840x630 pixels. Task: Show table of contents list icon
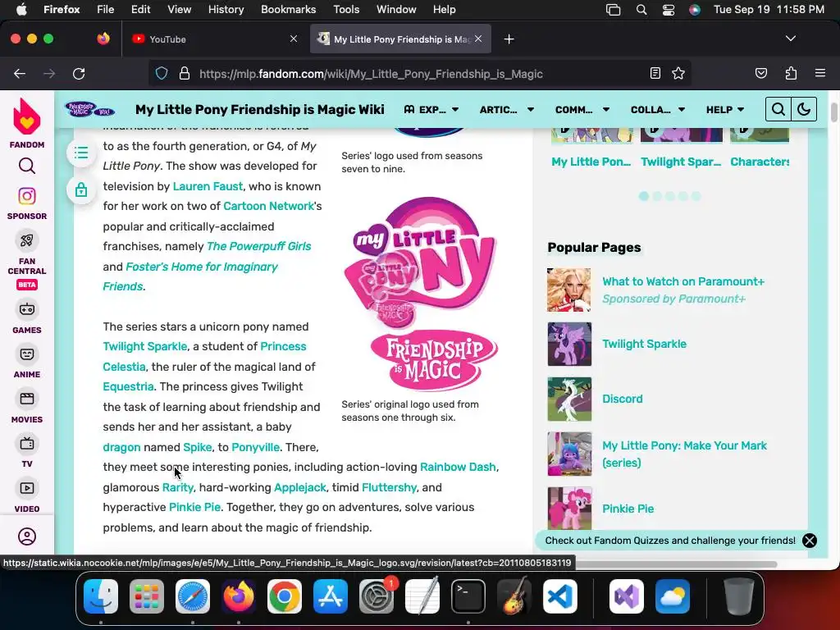coord(81,153)
